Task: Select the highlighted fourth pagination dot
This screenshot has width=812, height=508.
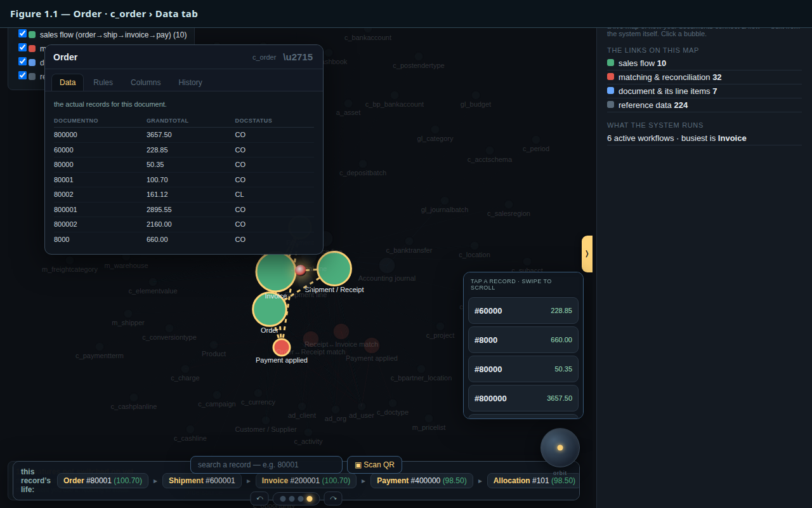Action: pos(310,499)
